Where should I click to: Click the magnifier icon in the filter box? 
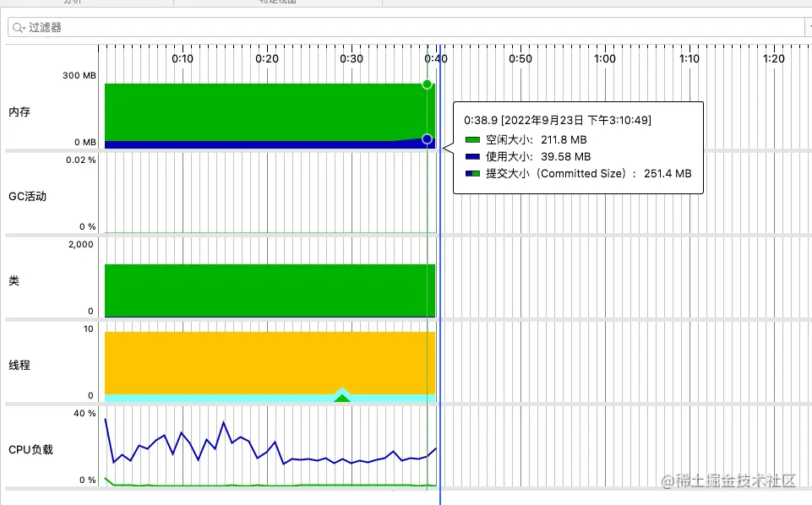pos(17,27)
